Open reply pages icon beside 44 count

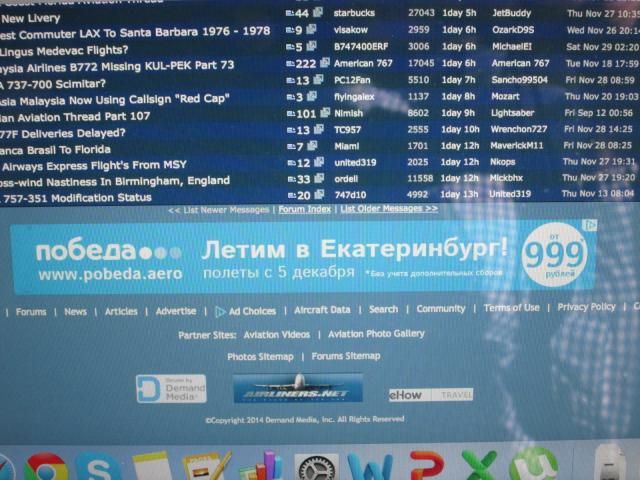point(318,12)
